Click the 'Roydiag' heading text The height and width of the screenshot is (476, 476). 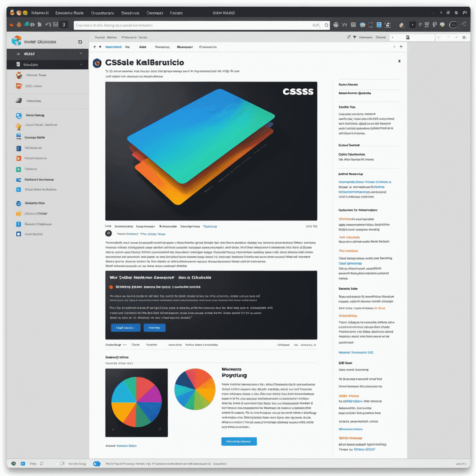(x=234, y=375)
